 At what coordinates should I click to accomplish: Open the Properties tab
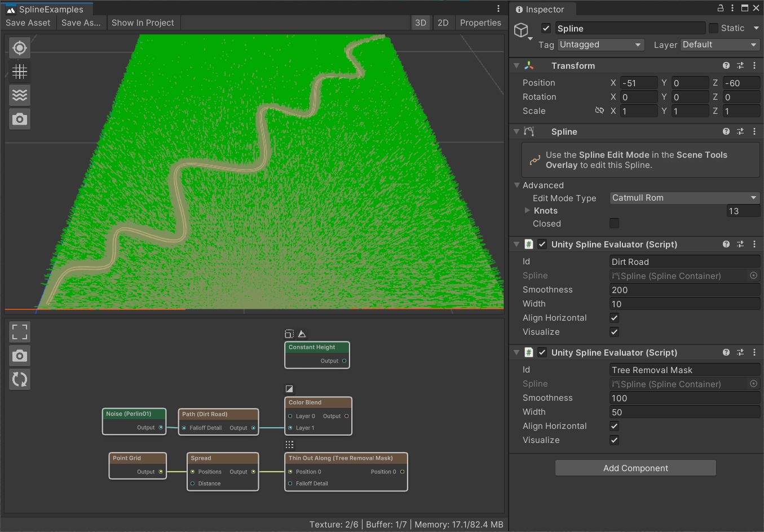click(x=480, y=23)
